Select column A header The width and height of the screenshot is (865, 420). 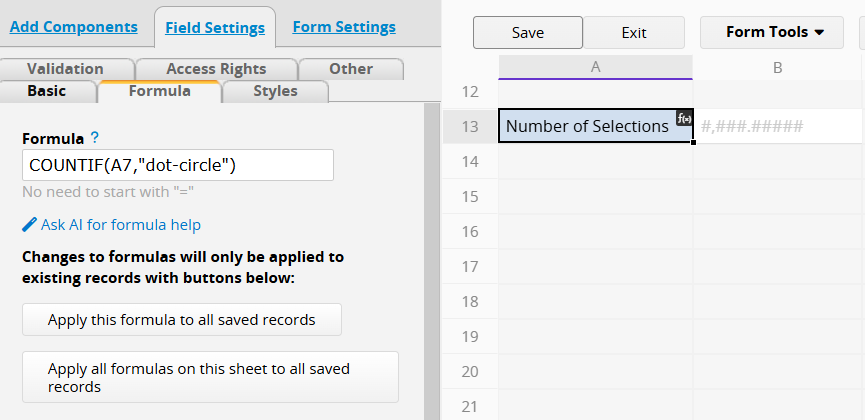pyautogui.click(x=595, y=67)
